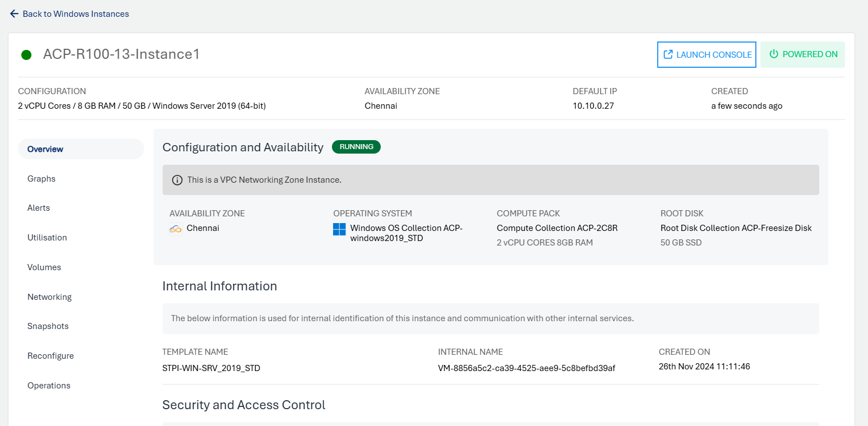Click template name STPI-WIN-SRV_2019_STD
Screen dimensions: 868x426
211,368
